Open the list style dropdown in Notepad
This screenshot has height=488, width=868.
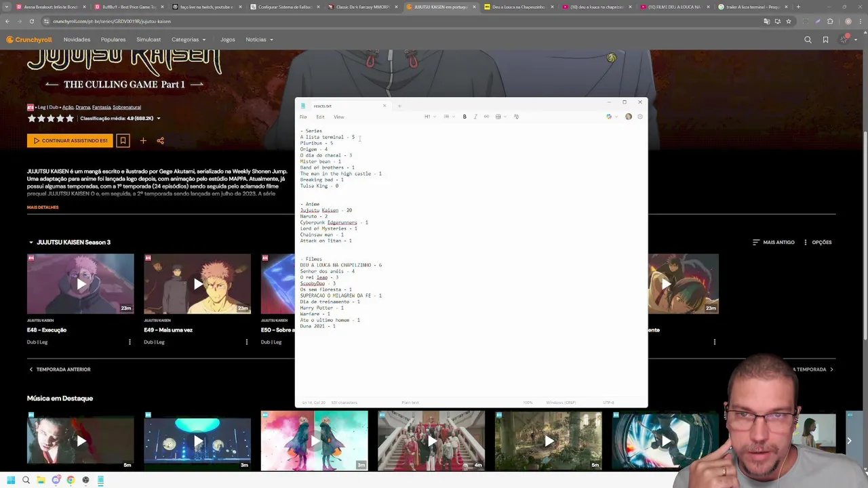coord(448,117)
